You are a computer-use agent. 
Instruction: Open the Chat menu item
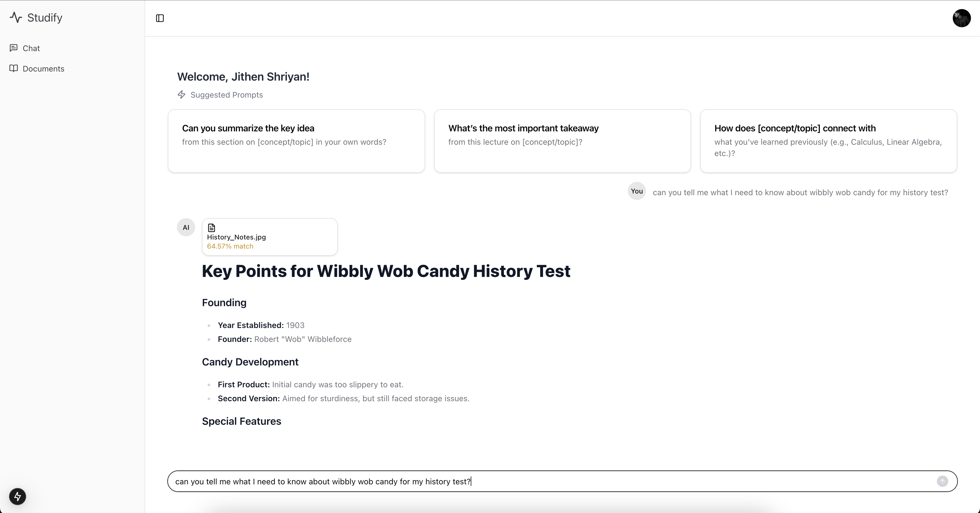(x=31, y=48)
